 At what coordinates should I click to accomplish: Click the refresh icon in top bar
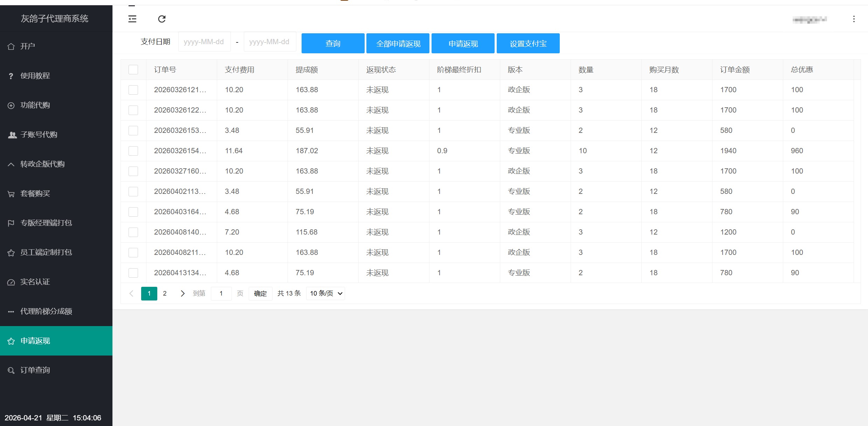click(x=161, y=19)
